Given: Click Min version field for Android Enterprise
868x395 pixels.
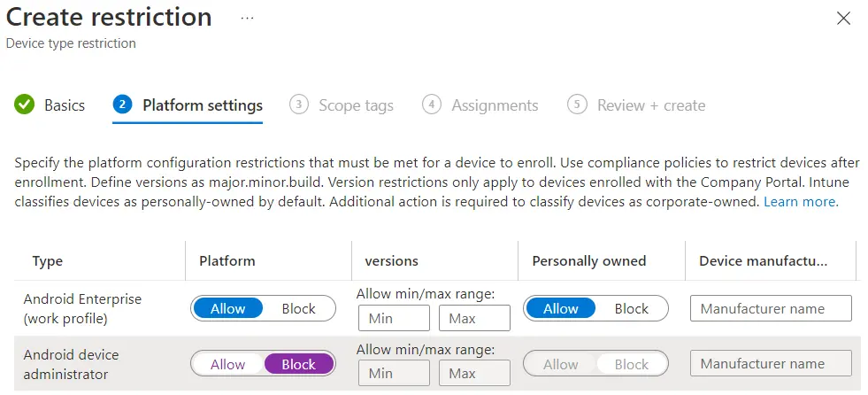Looking at the screenshot, I should 393,319.
